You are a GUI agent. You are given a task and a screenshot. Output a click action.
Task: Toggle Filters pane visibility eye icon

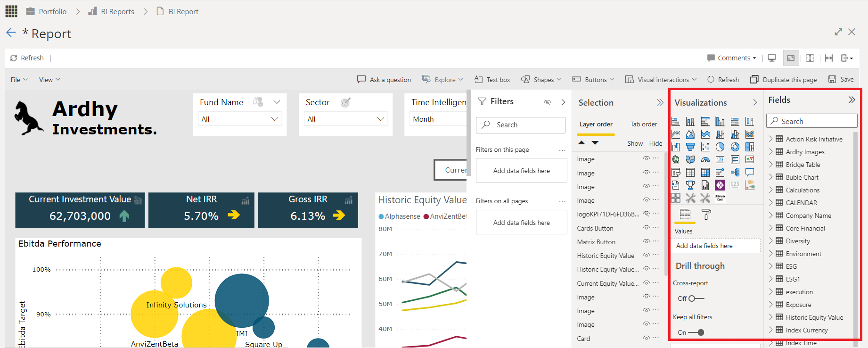point(548,102)
